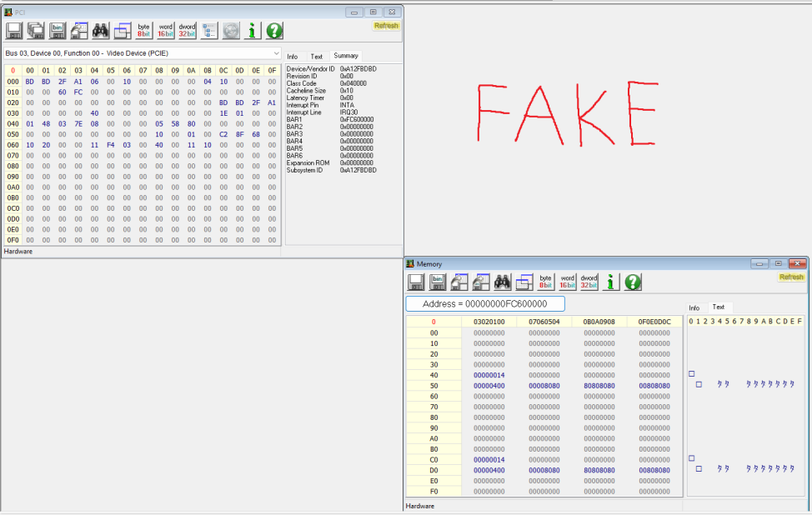Open Find with binoculars icon in Memory window
Screen dimensions: 812x515
pyautogui.click(x=503, y=282)
